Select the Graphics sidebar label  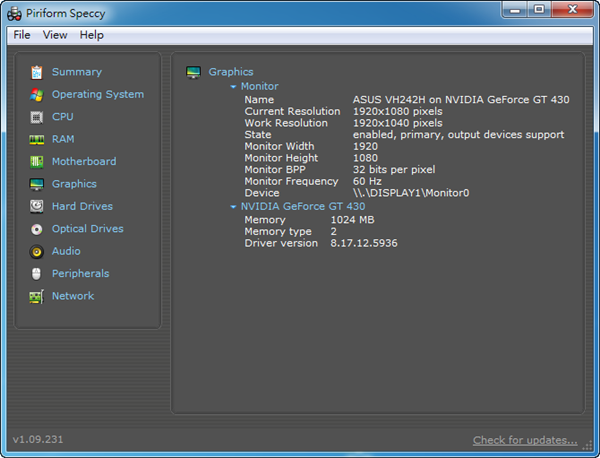point(74,184)
